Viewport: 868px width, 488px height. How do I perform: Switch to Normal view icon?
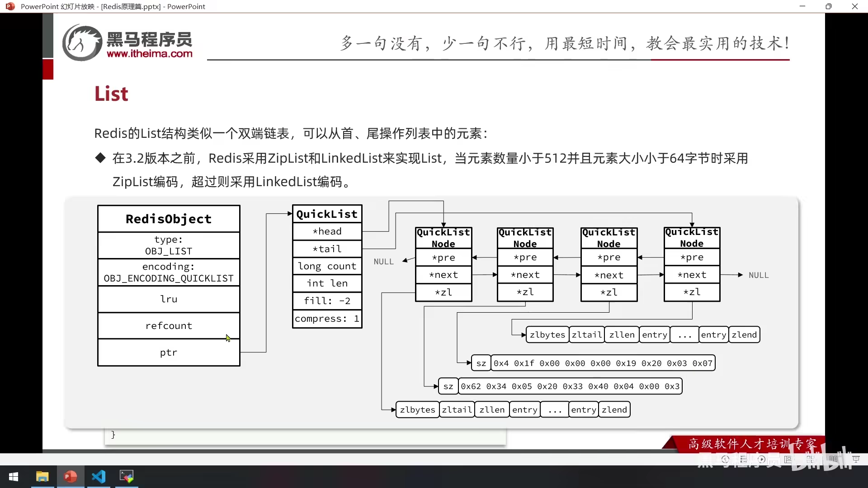coord(788,459)
